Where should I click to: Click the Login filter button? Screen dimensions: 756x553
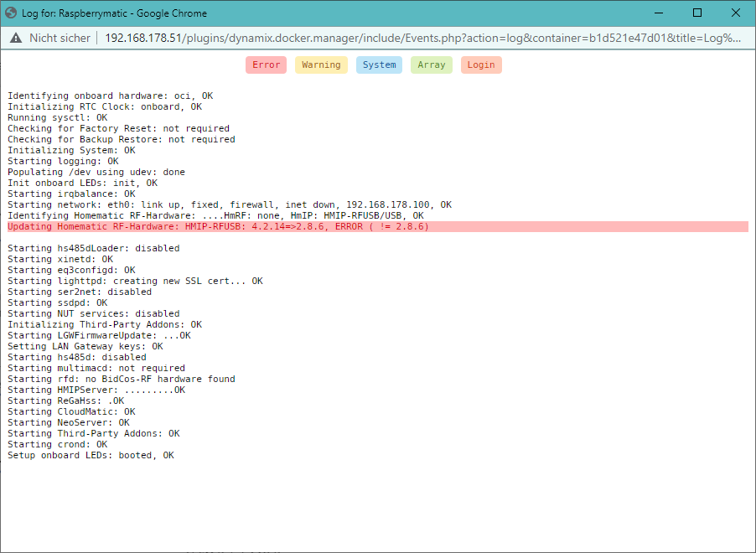pos(481,65)
